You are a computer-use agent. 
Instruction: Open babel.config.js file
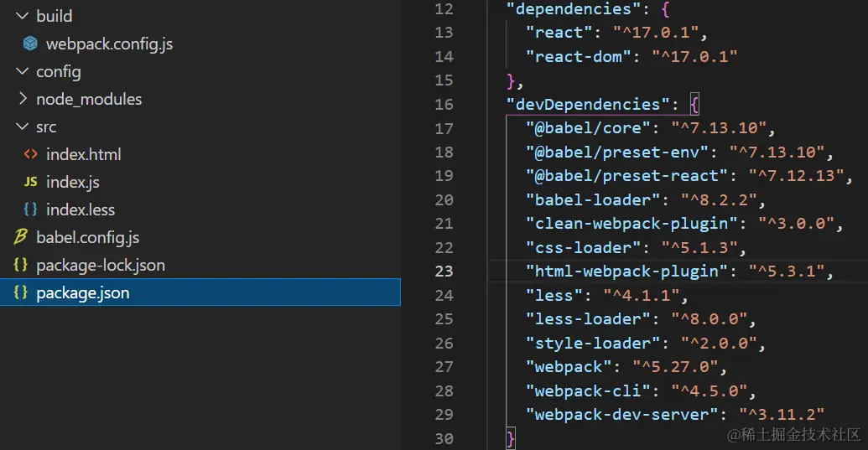(87, 238)
